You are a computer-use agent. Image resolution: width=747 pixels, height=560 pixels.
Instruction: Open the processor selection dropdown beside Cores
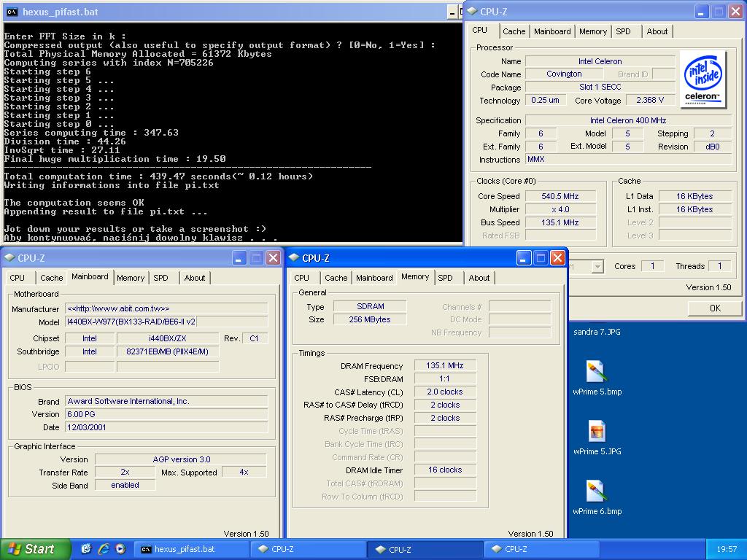pos(597,267)
